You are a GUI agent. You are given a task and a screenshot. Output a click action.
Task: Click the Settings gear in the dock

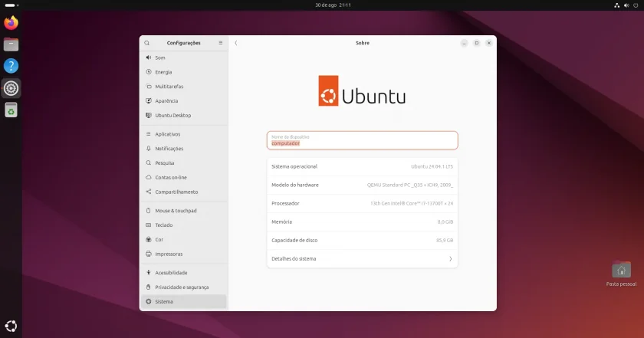coord(11,88)
